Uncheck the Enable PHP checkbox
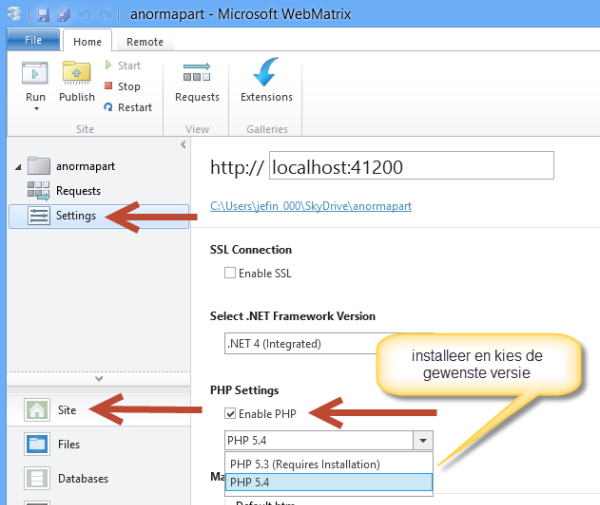Viewport: 600px width, 505px height. click(230, 414)
